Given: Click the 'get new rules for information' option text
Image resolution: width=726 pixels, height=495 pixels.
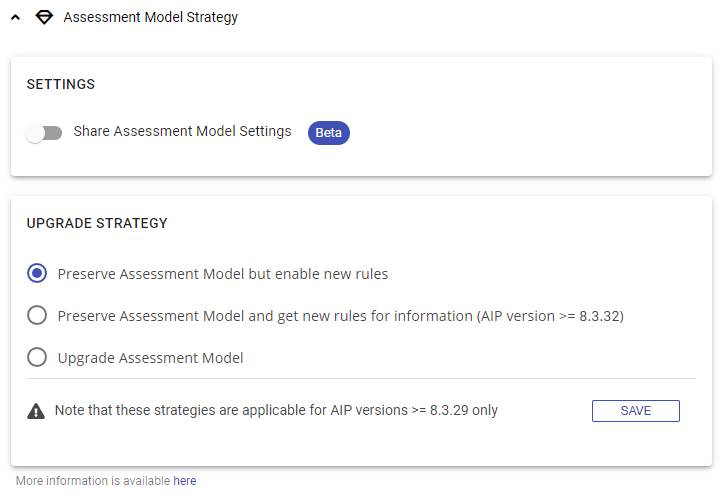Looking at the screenshot, I should click(260, 316).
